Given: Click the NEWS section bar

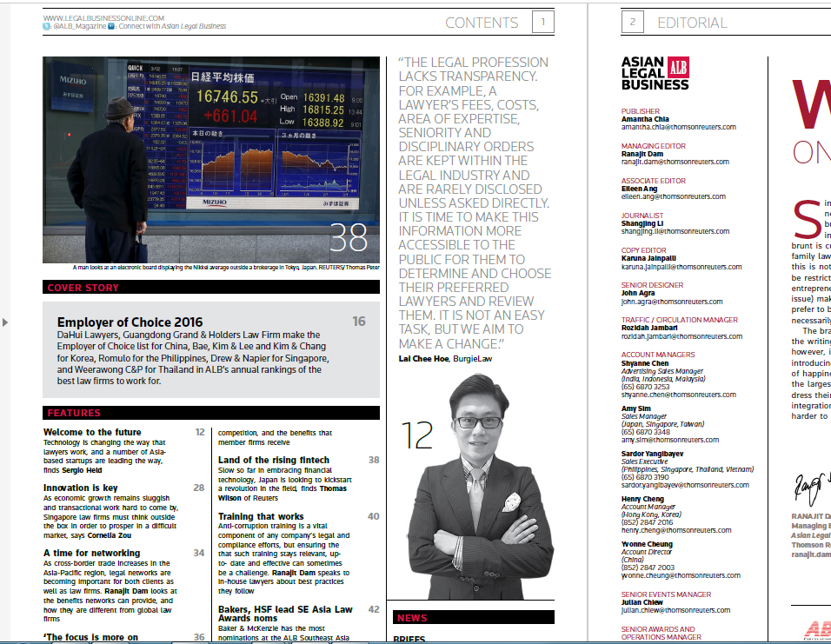Looking at the screenshot, I should coord(474,618).
